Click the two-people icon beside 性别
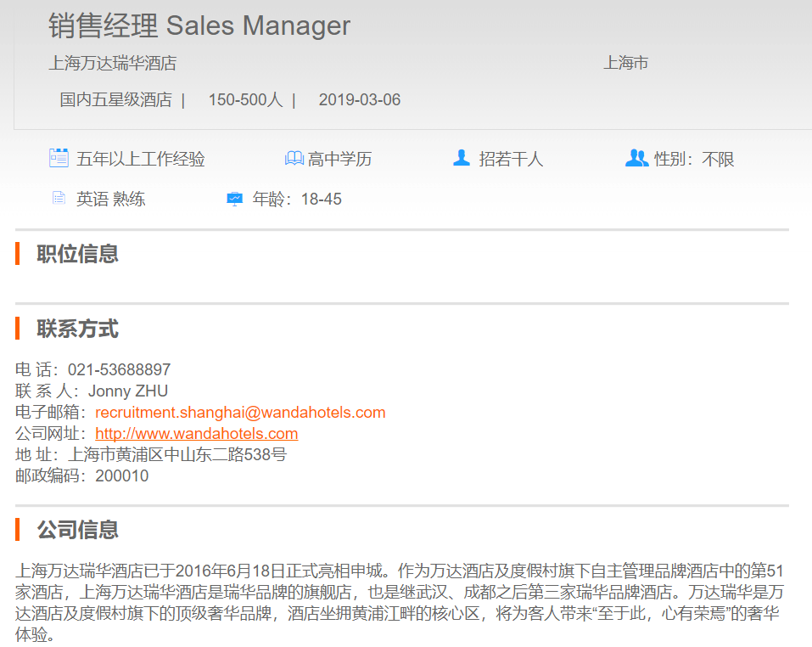812x647 pixels. 636,158
